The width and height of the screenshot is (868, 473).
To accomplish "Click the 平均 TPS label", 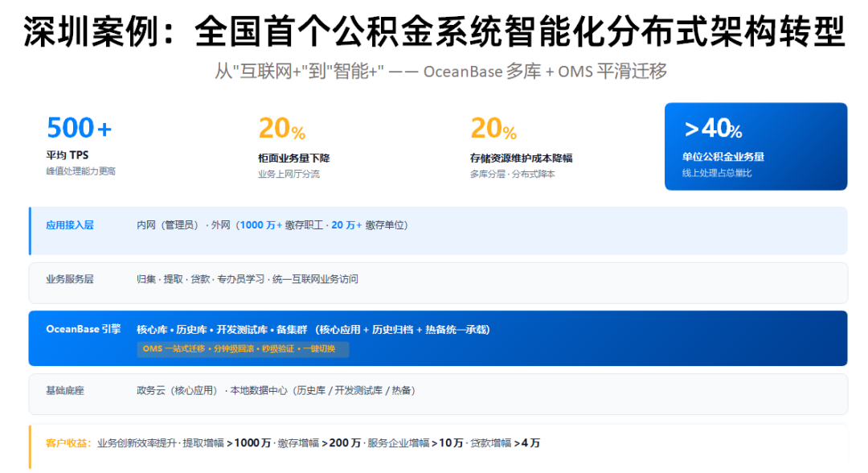I will [x=67, y=155].
